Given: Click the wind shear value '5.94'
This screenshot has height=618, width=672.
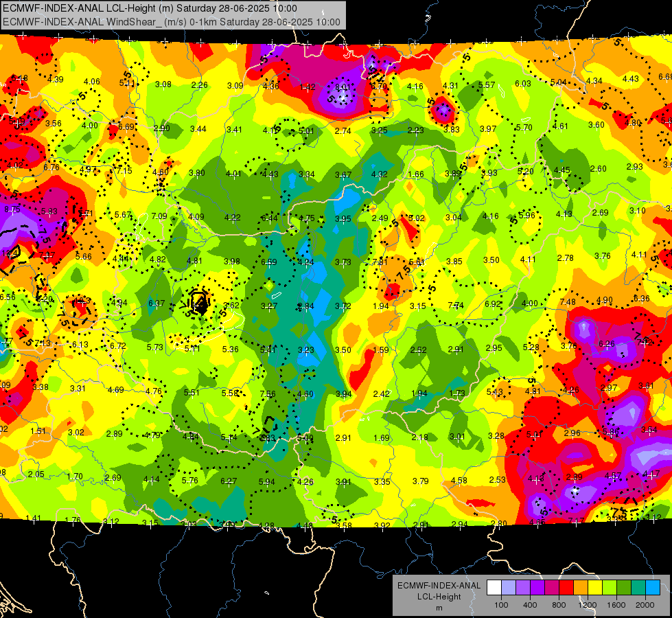Looking at the screenshot, I should (x=266, y=481).
